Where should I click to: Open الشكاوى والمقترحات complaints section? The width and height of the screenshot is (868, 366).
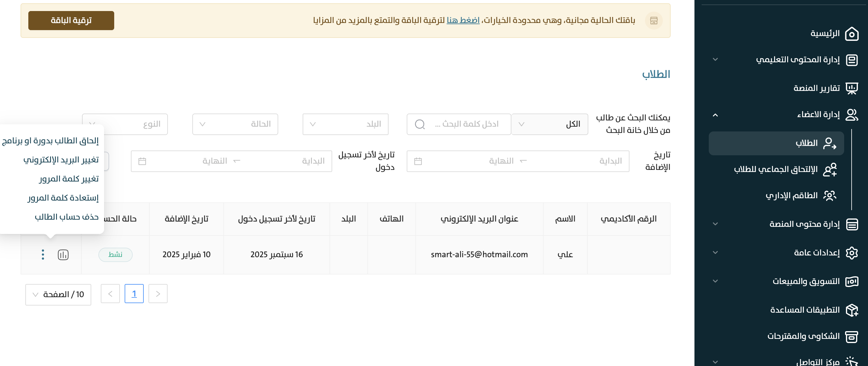click(x=803, y=336)
